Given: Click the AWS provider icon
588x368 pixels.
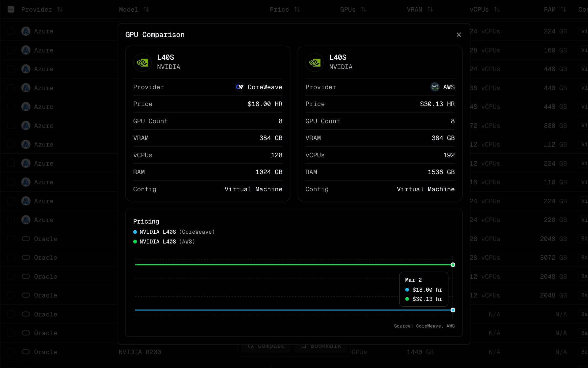Looking at the screenshot, I should coord(435,87).
